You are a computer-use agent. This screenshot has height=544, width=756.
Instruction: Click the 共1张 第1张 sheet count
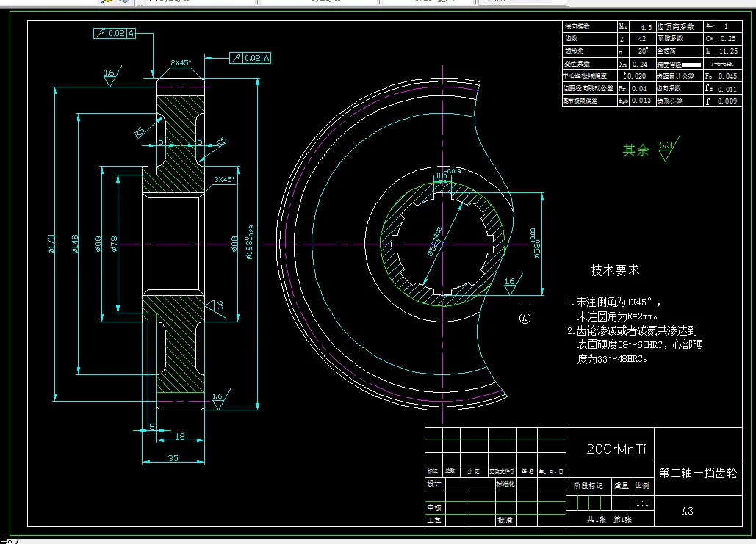[x=609, y=520]
